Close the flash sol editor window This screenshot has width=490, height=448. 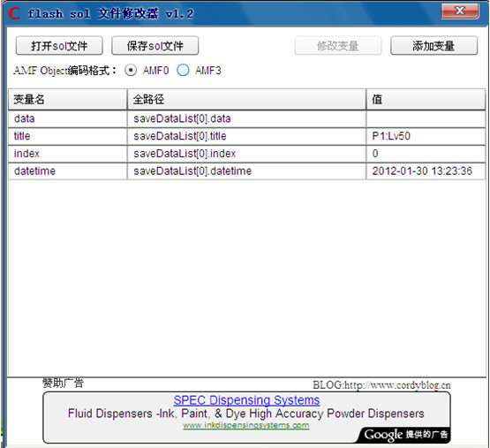460,11
